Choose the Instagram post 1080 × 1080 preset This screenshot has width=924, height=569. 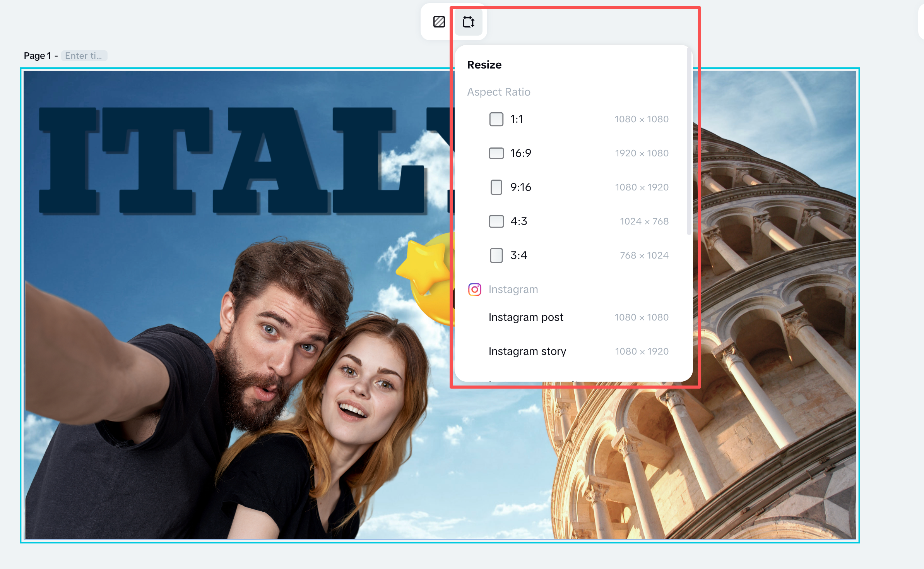[526, 317]
